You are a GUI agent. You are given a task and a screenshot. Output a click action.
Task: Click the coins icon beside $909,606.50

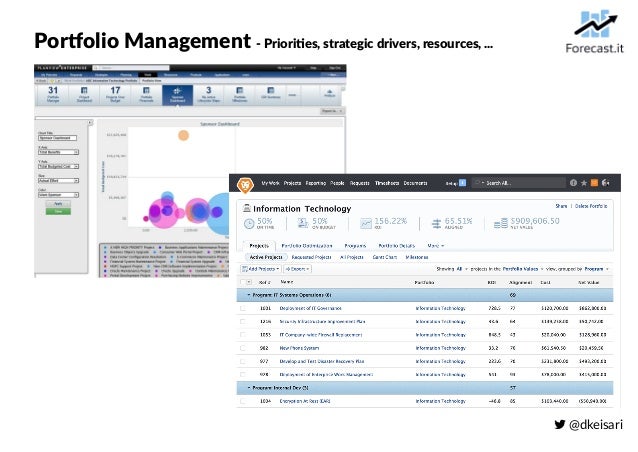pyautogui.click(x=500, y=223)
